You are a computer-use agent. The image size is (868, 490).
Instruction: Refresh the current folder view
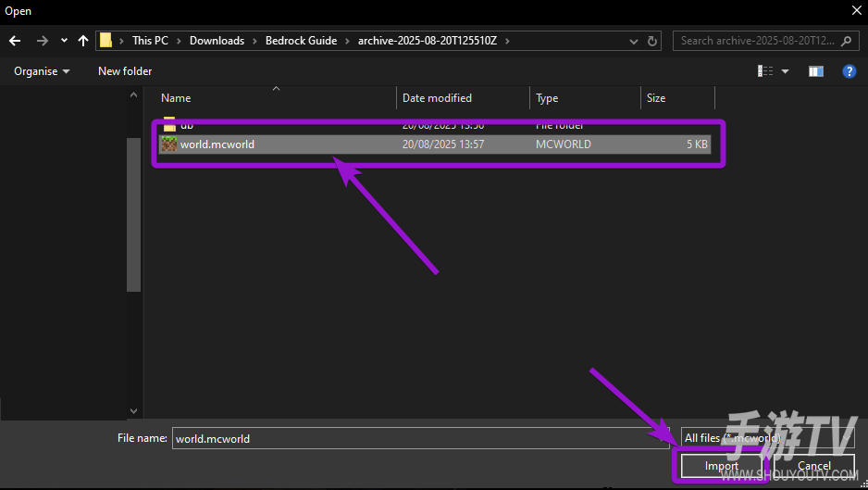pos(652,41)
